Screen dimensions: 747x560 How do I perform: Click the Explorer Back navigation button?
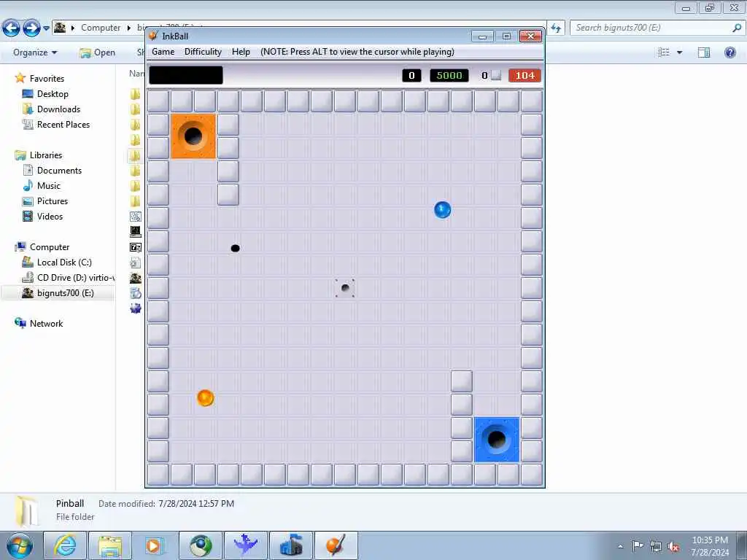pyautogui.click(x=12, y=28)
